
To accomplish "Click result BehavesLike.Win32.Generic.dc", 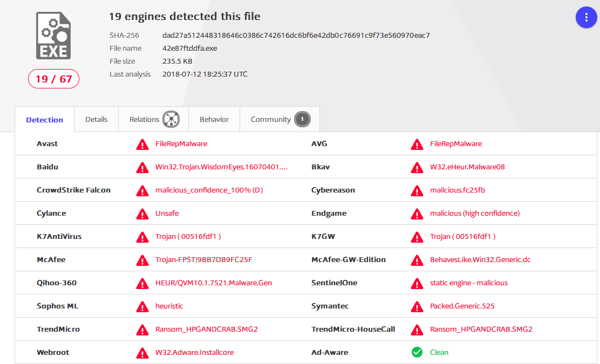I will [480, 259].
